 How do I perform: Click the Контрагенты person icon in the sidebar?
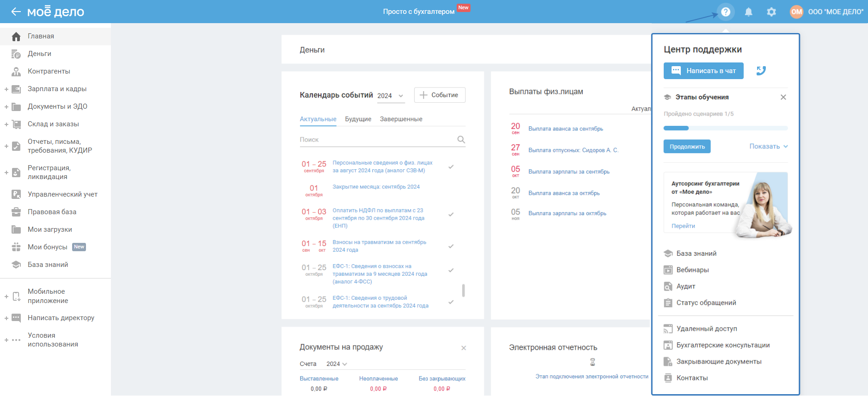[16, 71]
